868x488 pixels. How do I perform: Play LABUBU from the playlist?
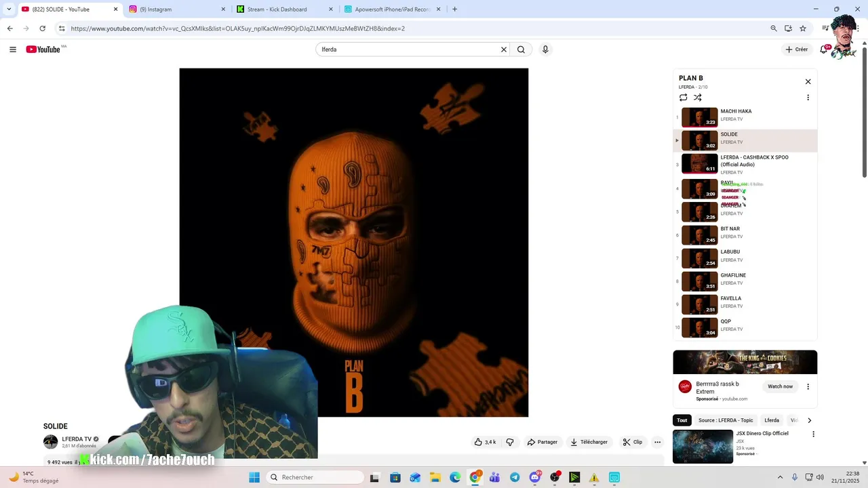tap(745, 258)
